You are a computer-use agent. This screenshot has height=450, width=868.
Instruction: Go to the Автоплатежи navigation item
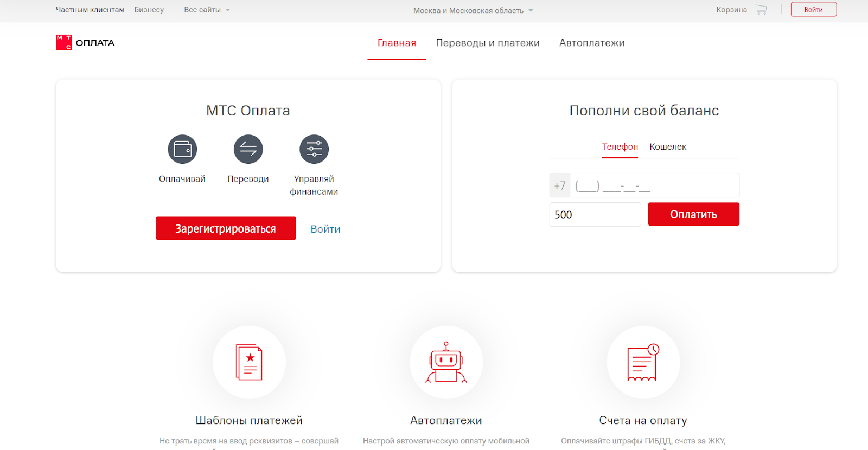tap(592, 43)
